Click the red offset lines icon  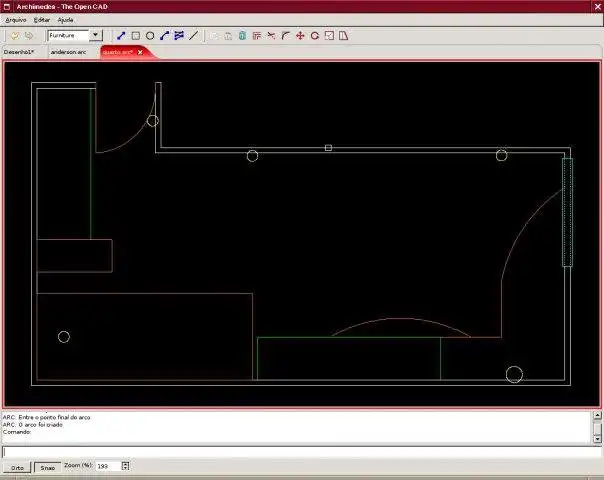point(257,36)
